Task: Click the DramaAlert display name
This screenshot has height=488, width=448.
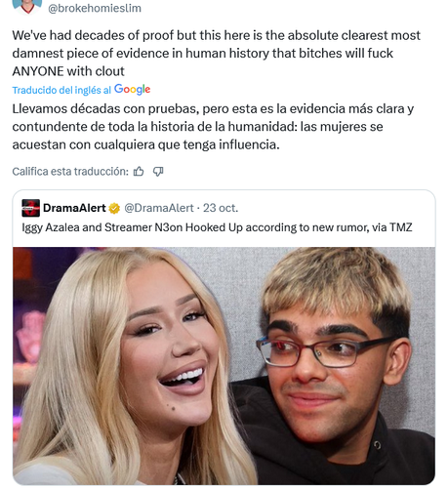Action: (74, 208)
